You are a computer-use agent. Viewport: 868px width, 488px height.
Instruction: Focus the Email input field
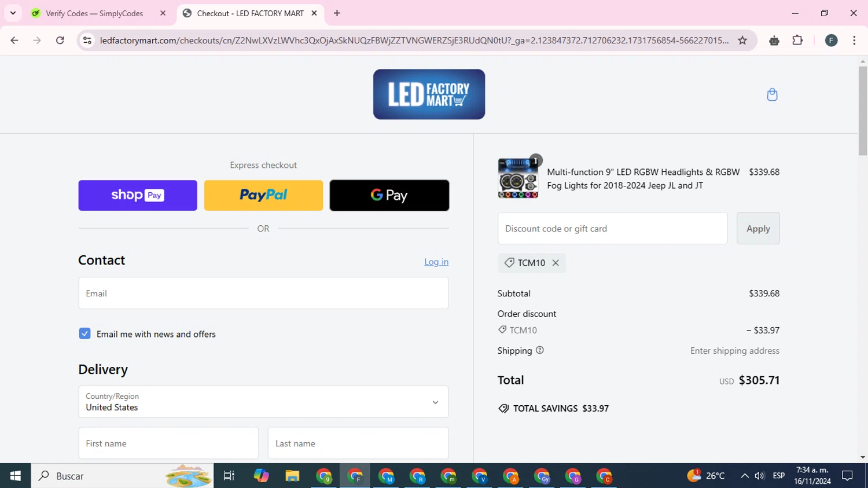263,293
